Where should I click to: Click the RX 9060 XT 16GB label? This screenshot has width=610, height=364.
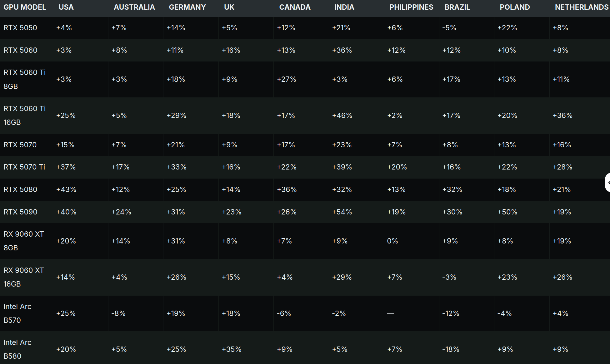coord(24,277)
